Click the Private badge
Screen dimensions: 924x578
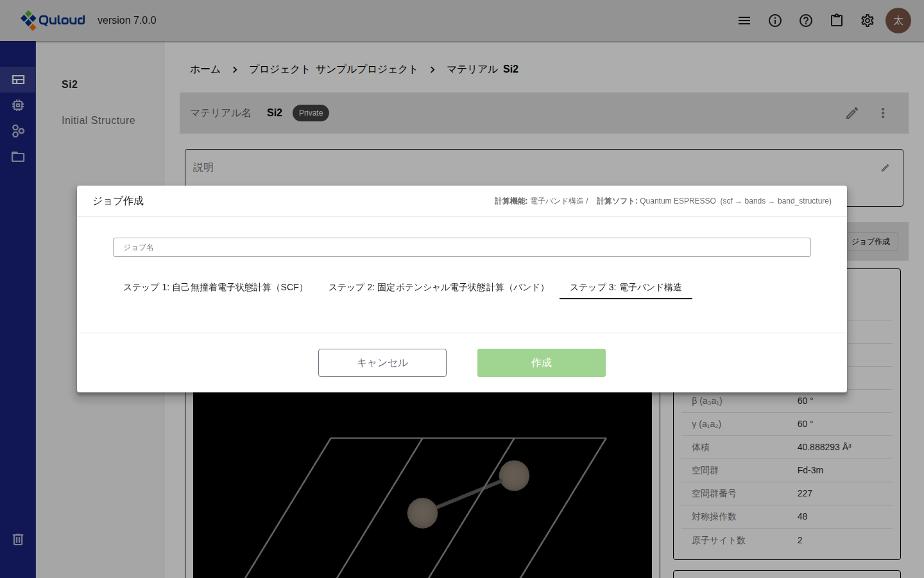click(311, 113)
